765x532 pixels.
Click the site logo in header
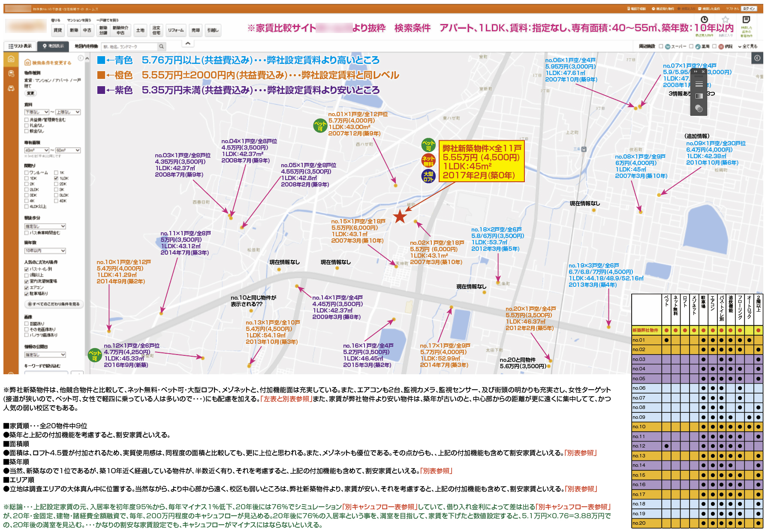coord(26,26)
